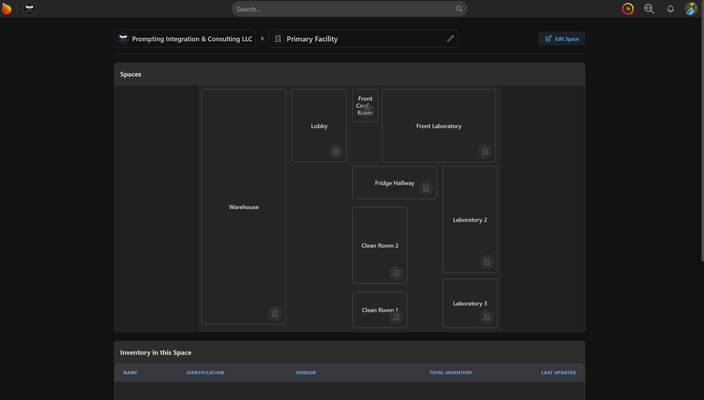Screen dimensions: 704x400
Task: Click the company logo beside Prompting Integration
Action: [x=123, y=39]
